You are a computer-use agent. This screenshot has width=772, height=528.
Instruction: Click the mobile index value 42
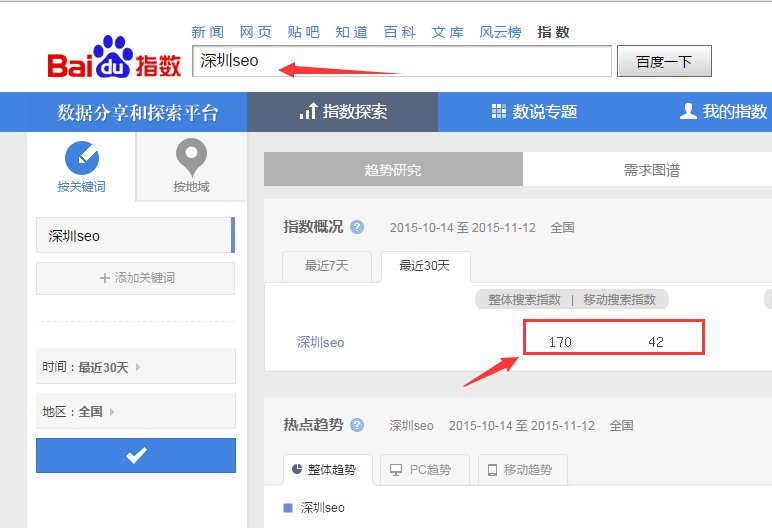656,342
